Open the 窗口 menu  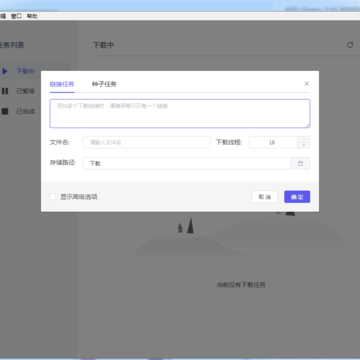pos(16,16)
